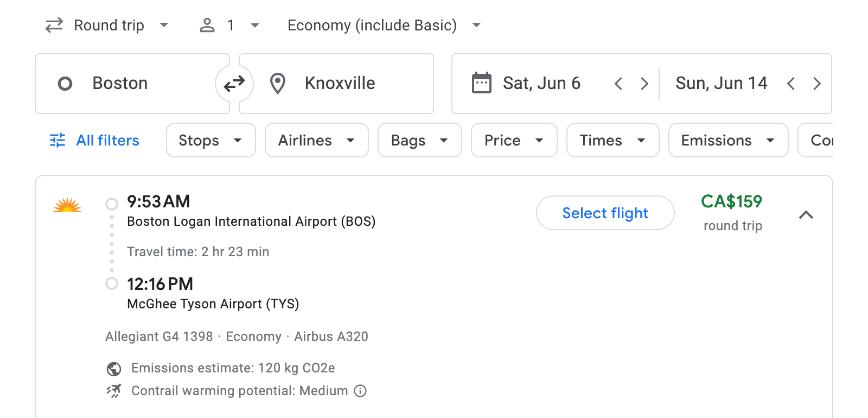Open the passenger count selector
Screen dimensions: 868x418
tap(229, 25)
